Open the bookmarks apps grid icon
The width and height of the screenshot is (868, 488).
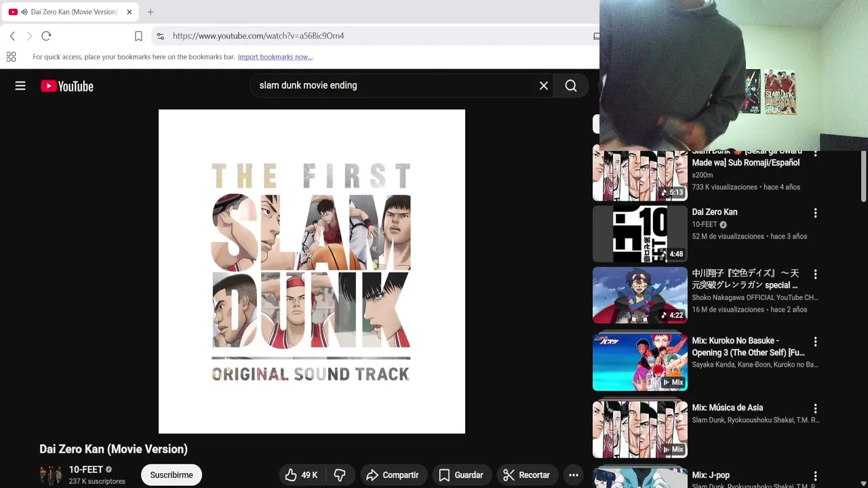coord(11,57)
